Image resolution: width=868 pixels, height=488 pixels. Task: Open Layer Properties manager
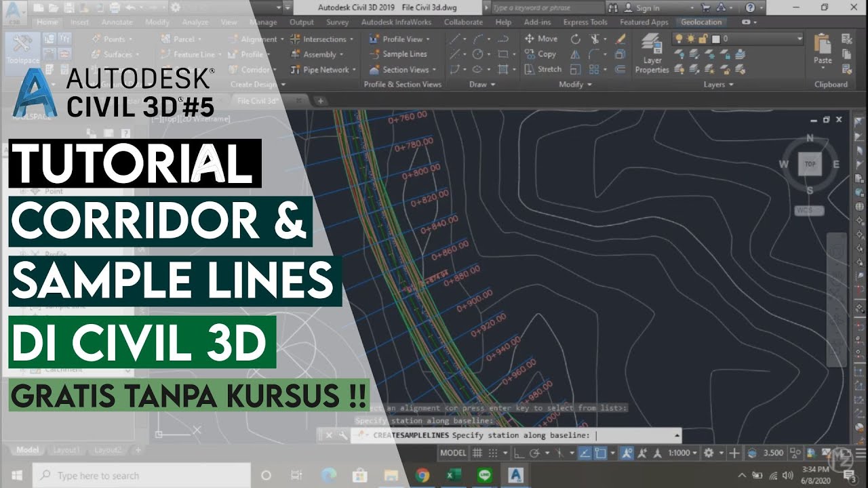pyautogui.click(x=652, y=53)
